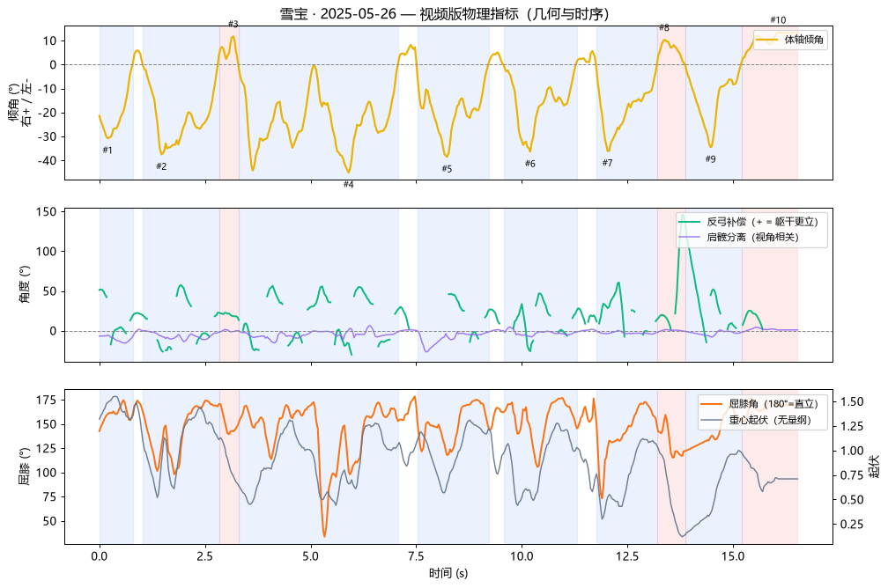Select the #9 annotation label
888x588 pixels.
click(710, 159)
